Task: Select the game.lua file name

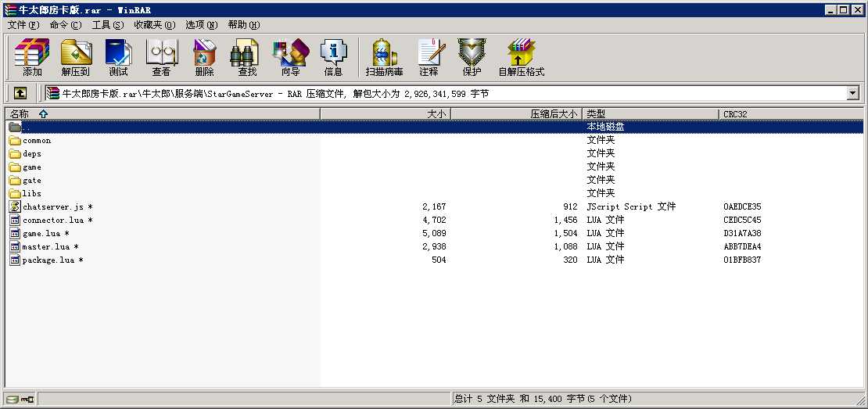Action: tap(46, 234)
